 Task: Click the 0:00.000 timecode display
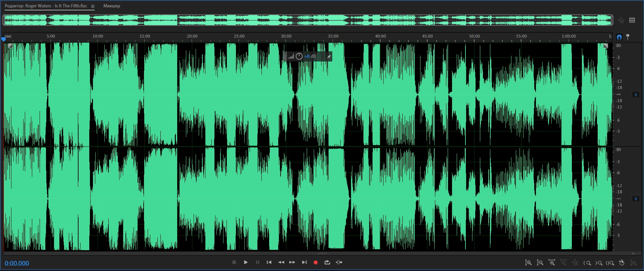(x=17, y=263)
